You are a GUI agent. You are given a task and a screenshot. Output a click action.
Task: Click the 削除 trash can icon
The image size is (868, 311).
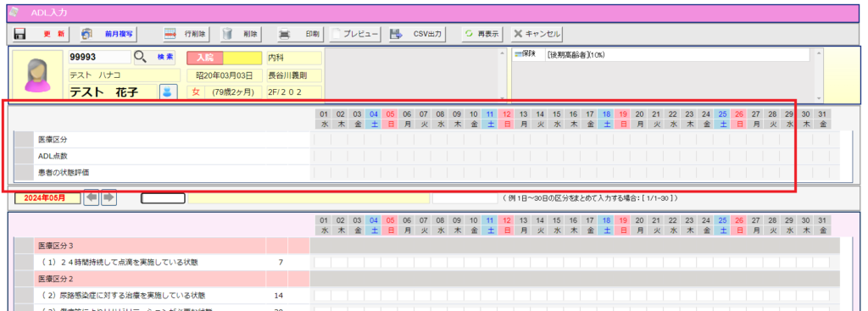coord(227,34)
